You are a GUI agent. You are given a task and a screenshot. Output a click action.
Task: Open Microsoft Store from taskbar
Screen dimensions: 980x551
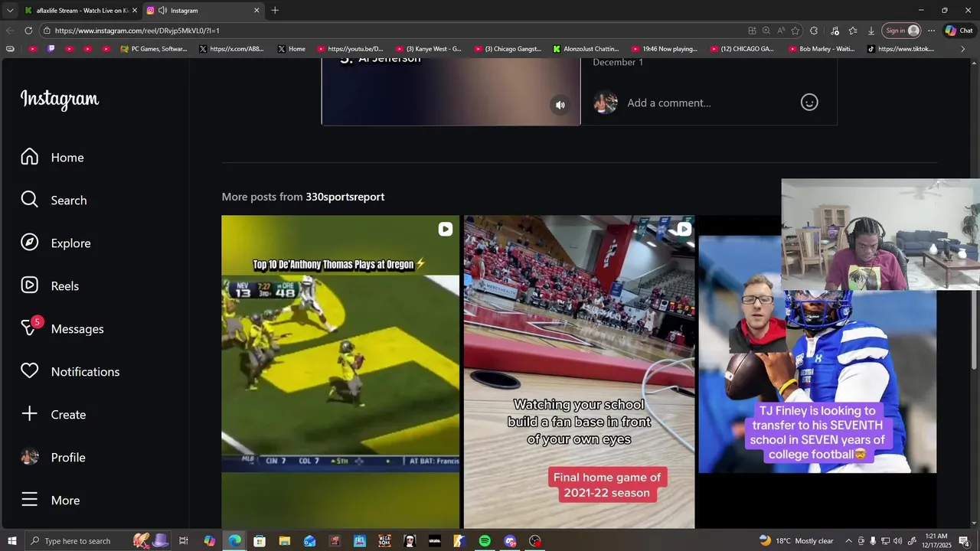[259, 541]
